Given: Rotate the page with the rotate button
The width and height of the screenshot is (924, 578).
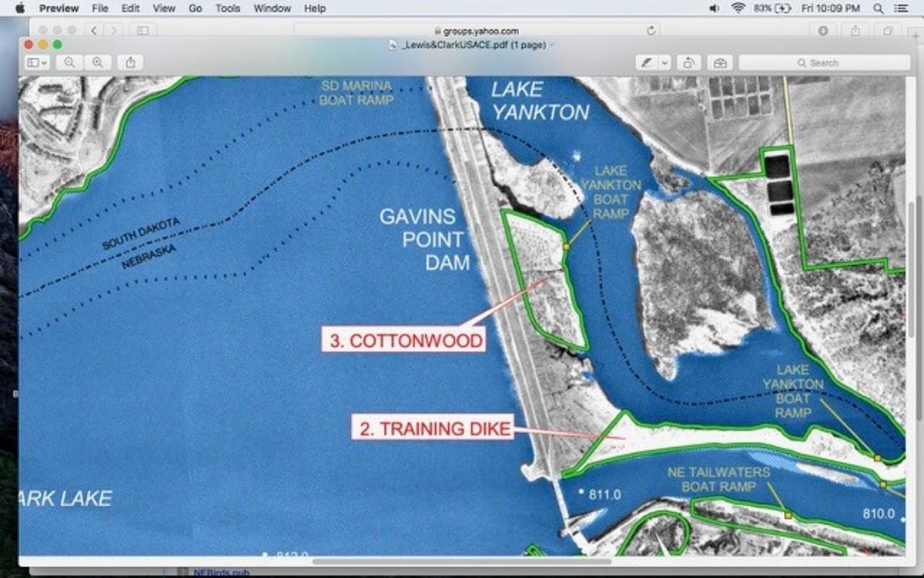Looking at the screenshot, I should point(688,62).
